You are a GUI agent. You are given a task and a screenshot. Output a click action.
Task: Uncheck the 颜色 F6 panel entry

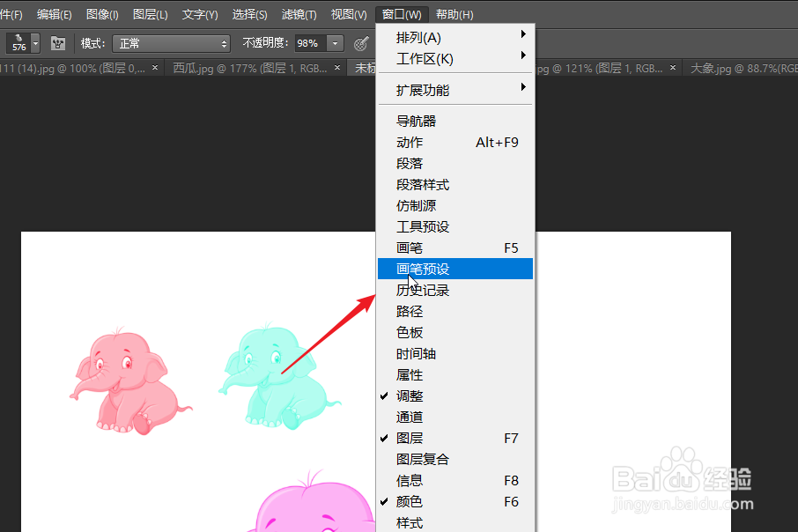[455, 501]
